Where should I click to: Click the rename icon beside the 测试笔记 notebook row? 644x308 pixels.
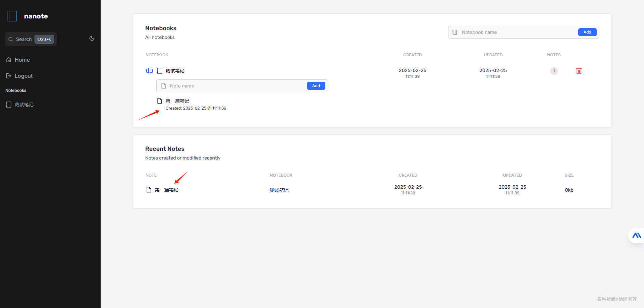[x=150, y=71]
